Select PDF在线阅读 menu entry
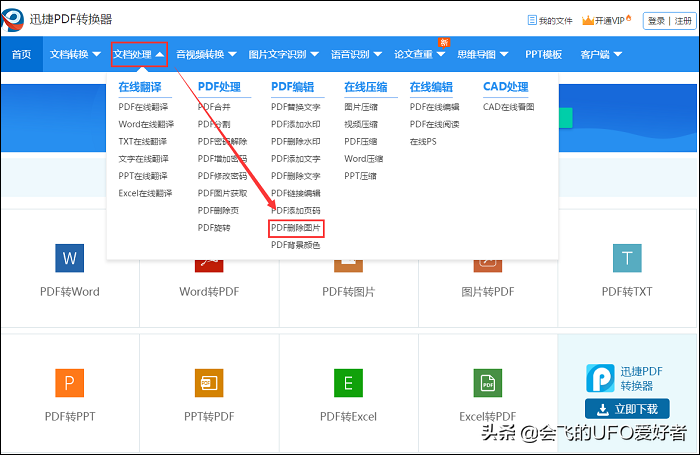This screenshot has height=455, width=700. point(434,124)
